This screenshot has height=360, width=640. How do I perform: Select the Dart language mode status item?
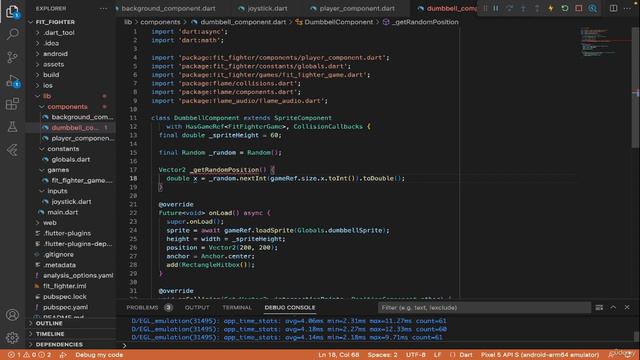(466, 355)
